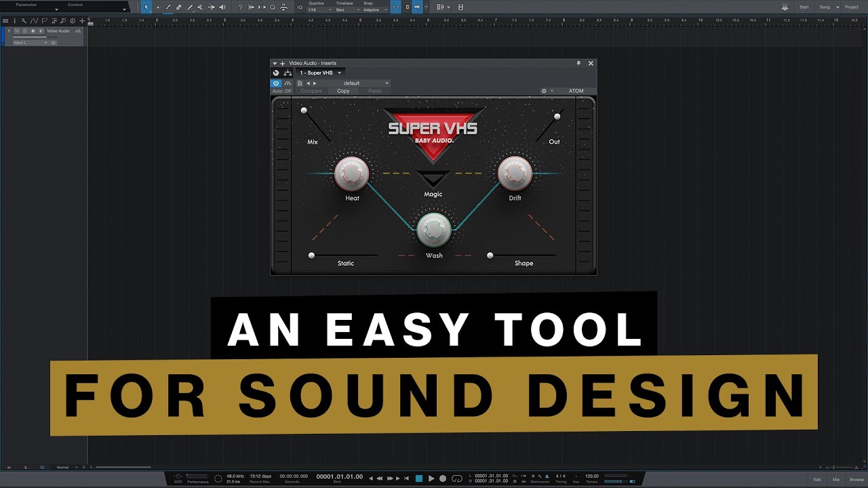Click the Copy button in plugin header
This screenshot has height=488, width=868.
(x=343, y=91)
